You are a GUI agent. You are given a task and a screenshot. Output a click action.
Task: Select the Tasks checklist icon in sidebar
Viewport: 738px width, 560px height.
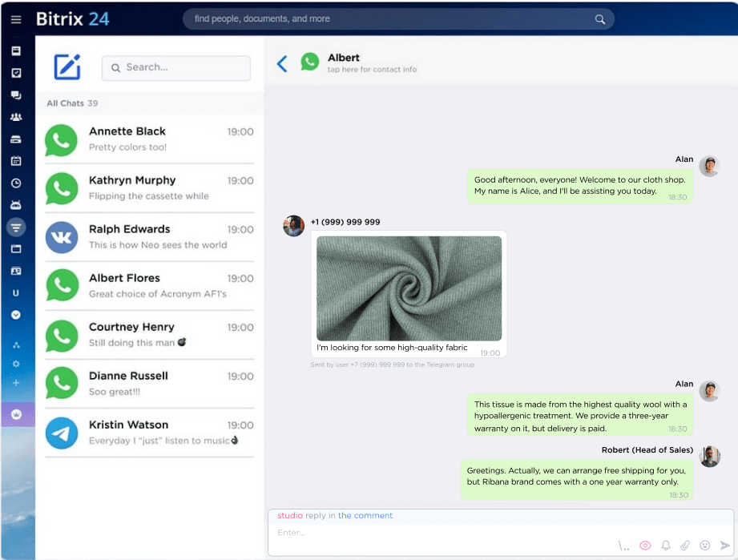click(x=17, y=73)
